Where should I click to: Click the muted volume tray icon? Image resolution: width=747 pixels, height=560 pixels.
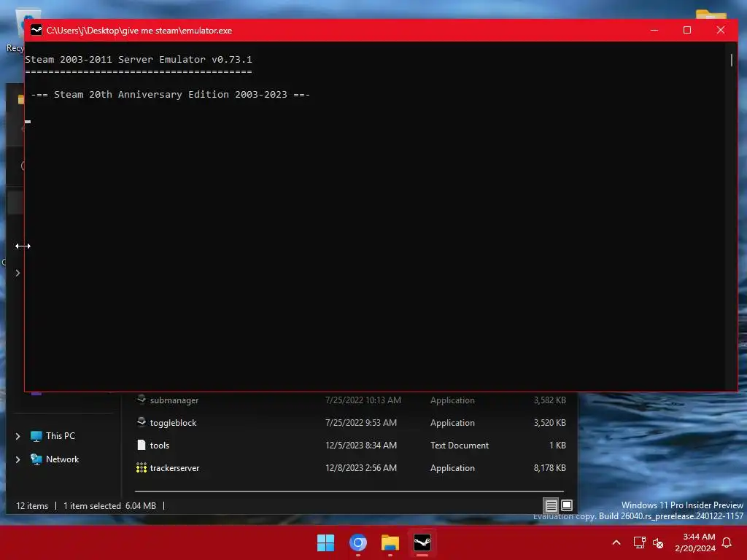pyautogui.click(x=658, y=542)
